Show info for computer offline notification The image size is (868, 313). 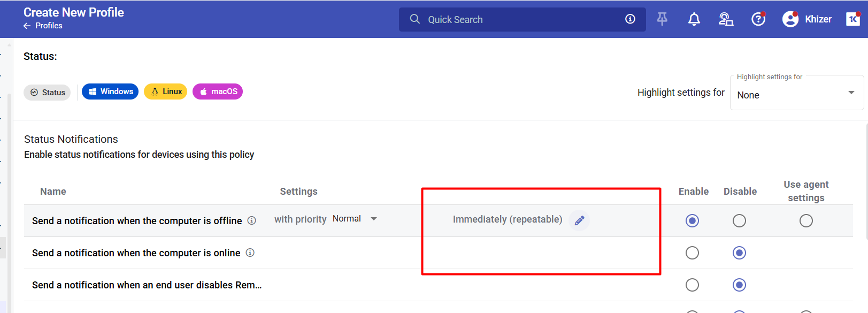252,220
